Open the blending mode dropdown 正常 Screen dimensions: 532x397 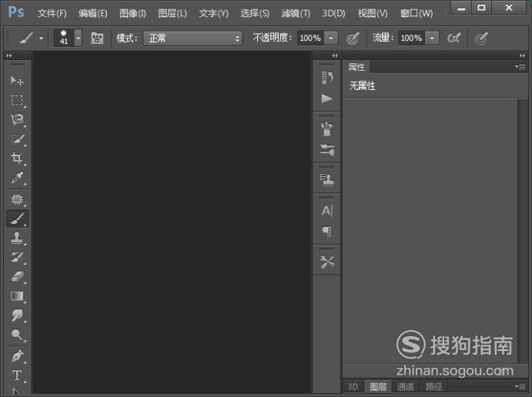tap(193, 38)
